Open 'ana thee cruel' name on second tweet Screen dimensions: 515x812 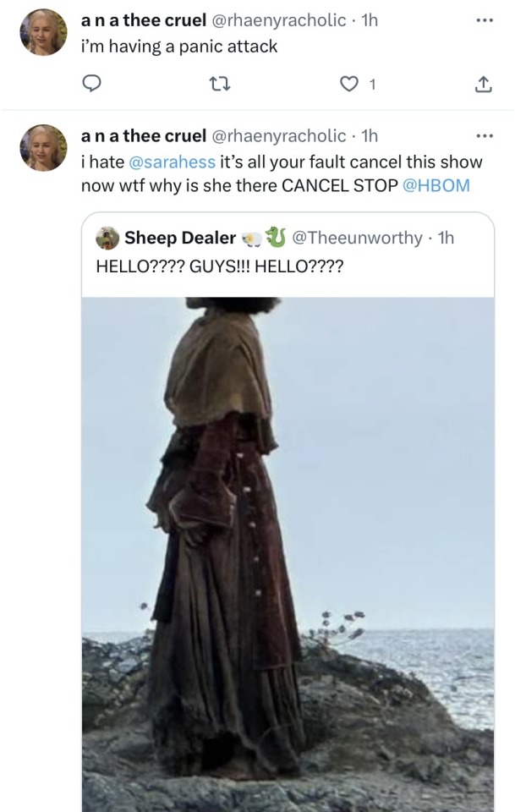(x=142, y=135)
